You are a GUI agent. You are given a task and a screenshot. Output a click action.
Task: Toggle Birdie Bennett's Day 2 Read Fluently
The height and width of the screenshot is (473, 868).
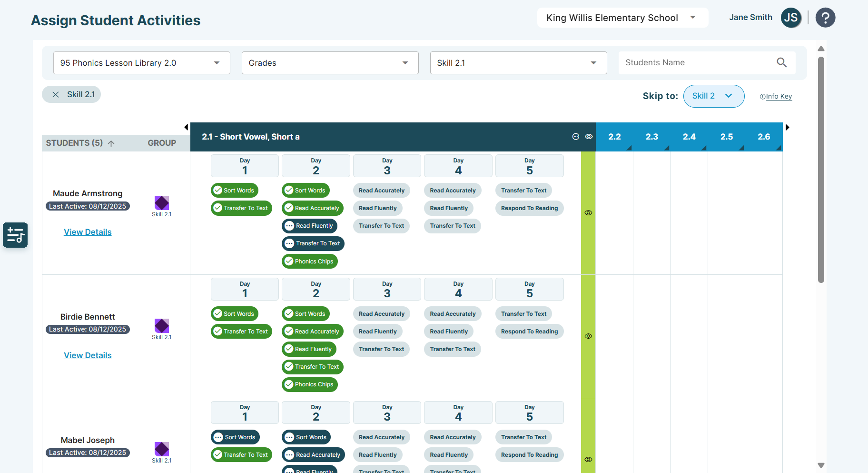[x=309, y=349]
